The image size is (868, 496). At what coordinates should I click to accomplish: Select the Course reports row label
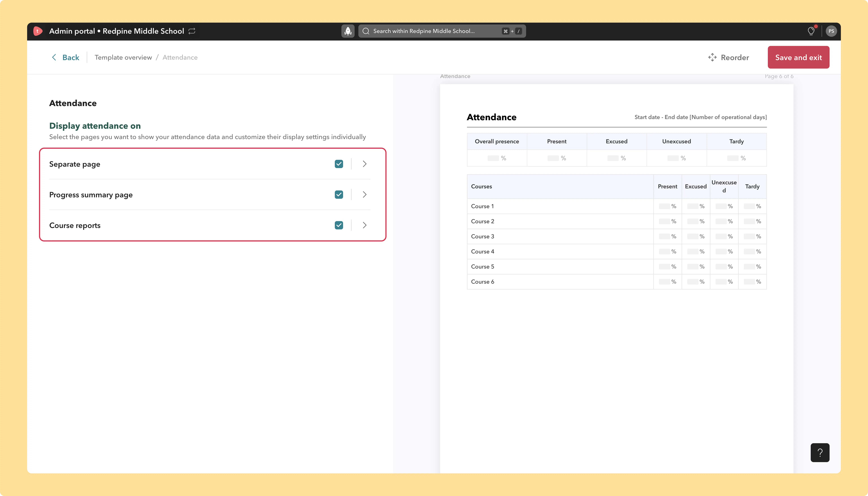point(75,226)
